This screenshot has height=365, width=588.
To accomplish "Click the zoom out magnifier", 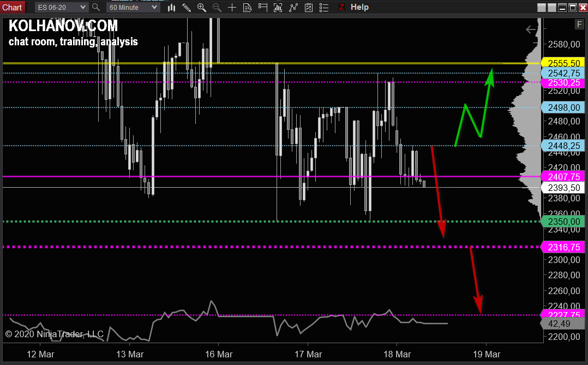I will click(217, 7).
